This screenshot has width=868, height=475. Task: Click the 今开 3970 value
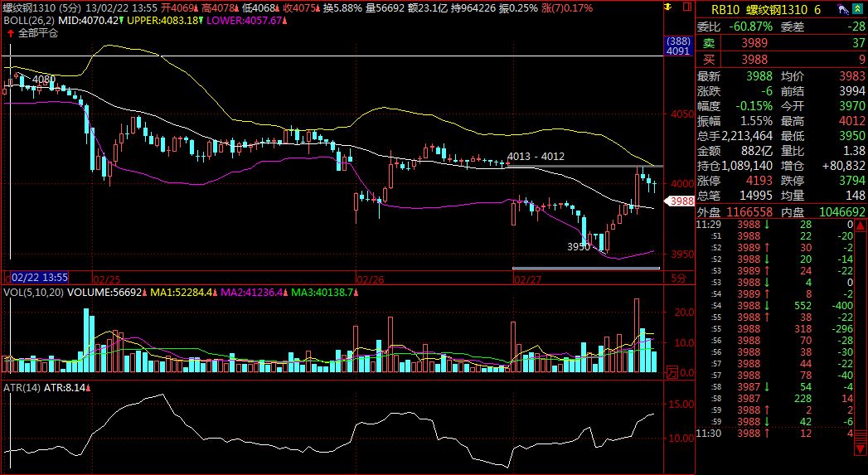852,106
